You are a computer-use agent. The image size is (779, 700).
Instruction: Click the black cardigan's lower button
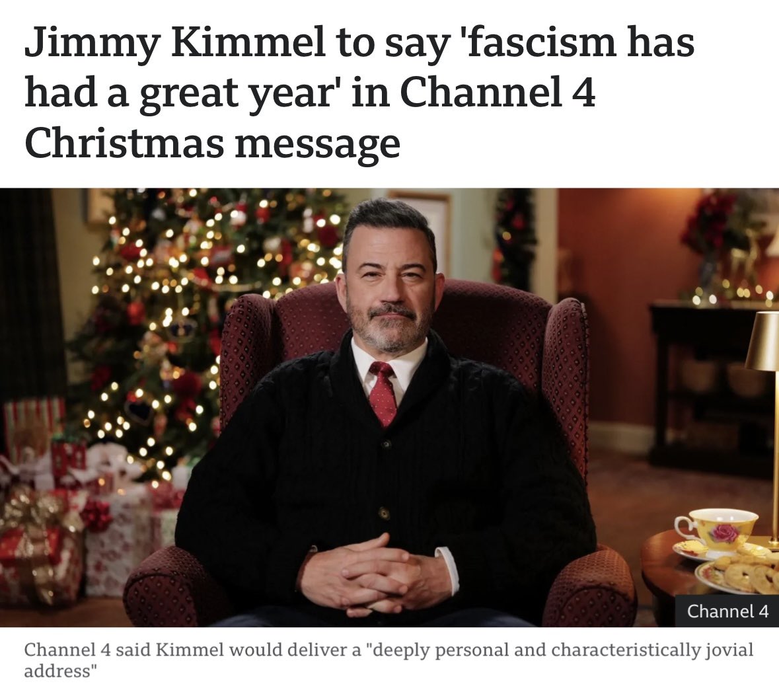click(x=383, y=512)
